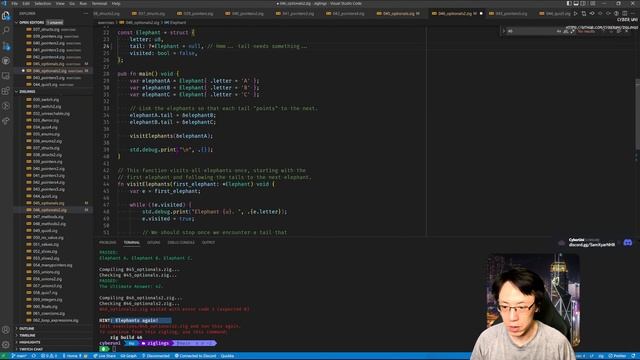Open the Run menu

tap(83, 3)
